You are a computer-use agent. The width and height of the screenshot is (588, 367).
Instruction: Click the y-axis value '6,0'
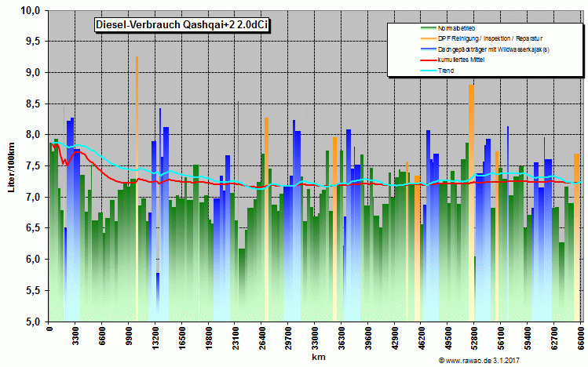pos(33,259)
